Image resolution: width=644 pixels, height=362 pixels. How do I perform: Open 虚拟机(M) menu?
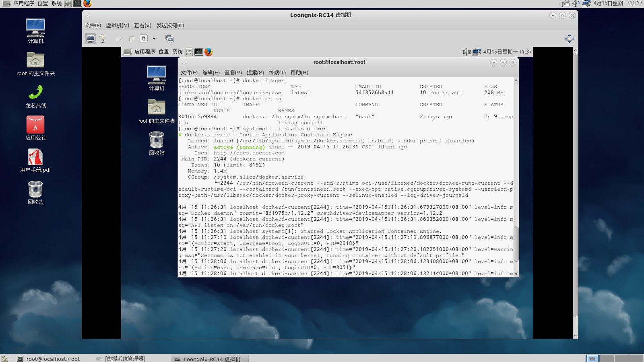118,25
